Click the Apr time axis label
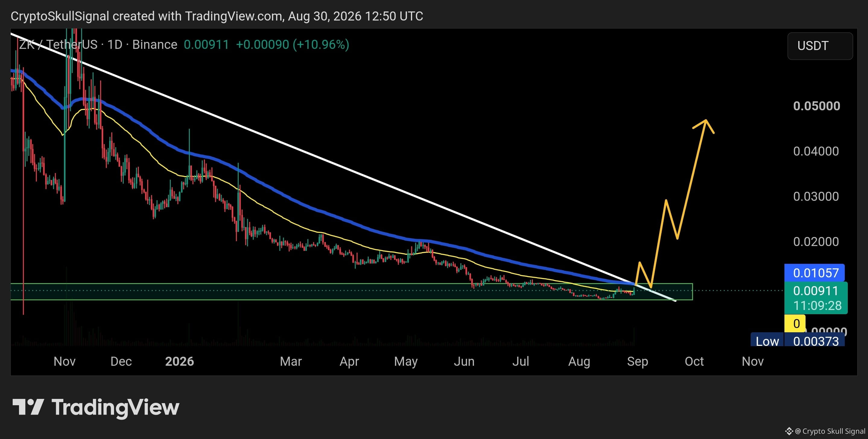Image resolution: width=868 pixels, height=439 pixels. click(x=349, y=362)
